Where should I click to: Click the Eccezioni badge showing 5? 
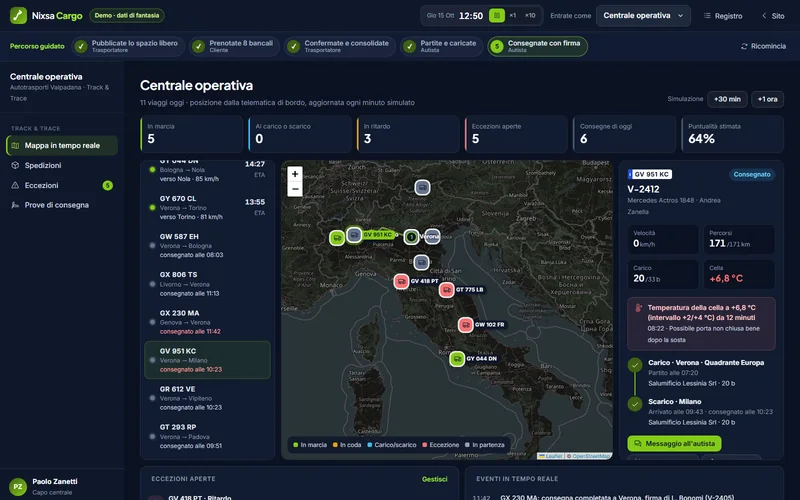[107, 185]
